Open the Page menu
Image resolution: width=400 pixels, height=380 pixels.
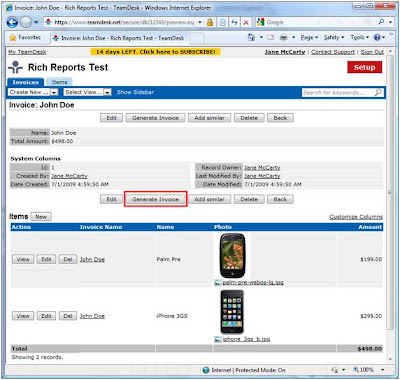tap(309, 37)
